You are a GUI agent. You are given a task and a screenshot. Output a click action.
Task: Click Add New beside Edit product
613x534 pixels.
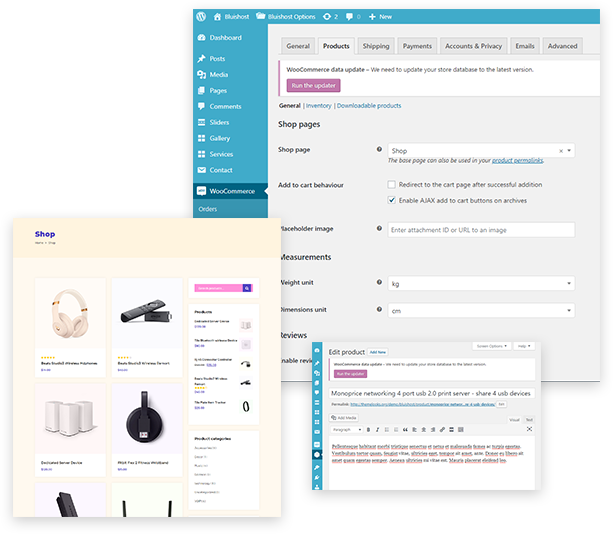coord(378,352)
